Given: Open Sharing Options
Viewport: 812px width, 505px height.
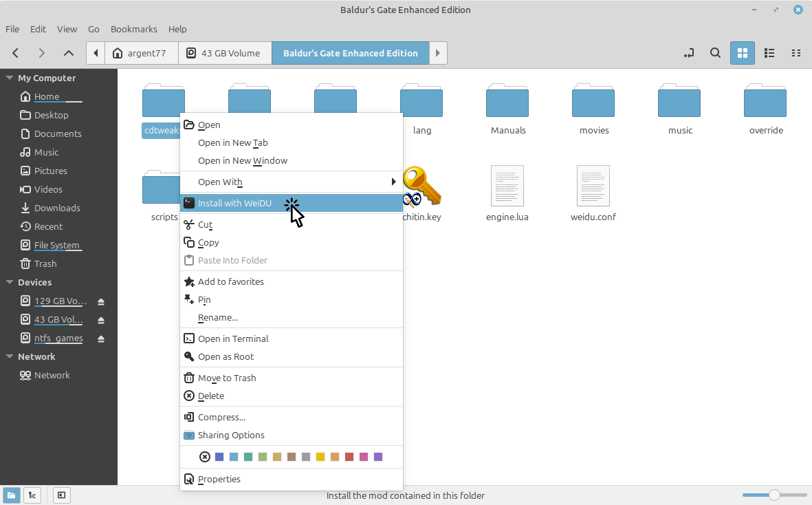Looking at the screenshot, I should coord(292,435).
